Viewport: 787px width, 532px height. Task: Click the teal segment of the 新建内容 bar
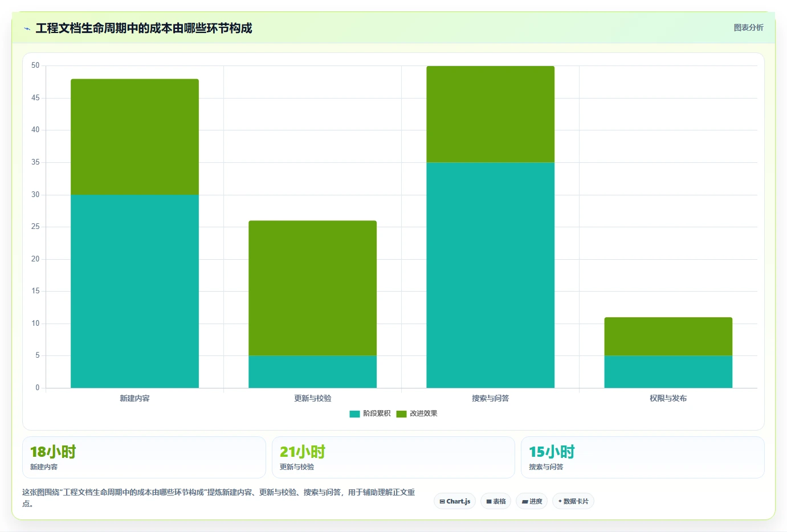(134, 291)
